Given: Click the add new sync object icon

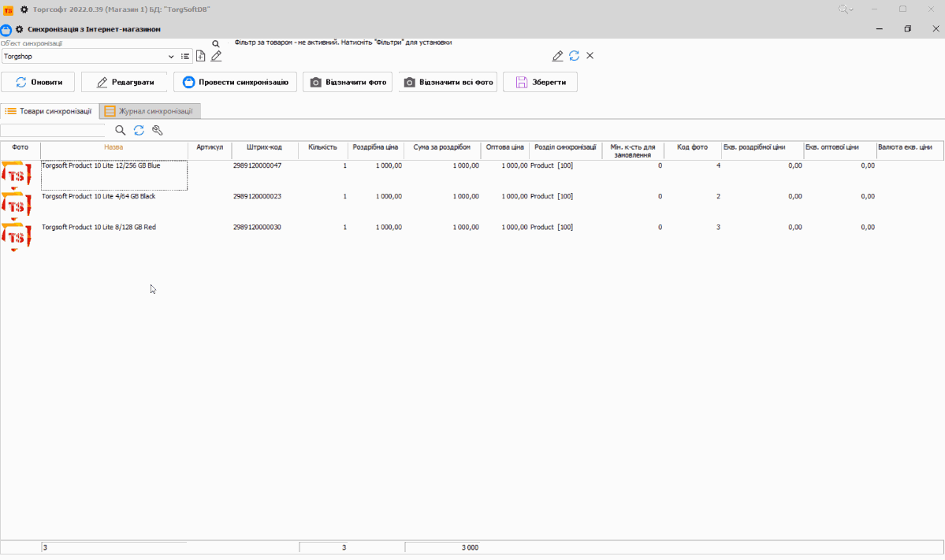Looking at the screenshot, I should pos(201,57).
